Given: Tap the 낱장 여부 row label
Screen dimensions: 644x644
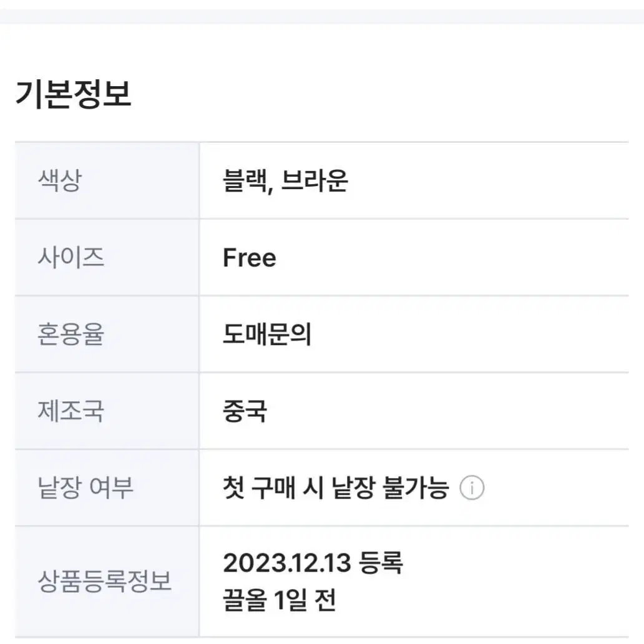Looking at the screenshot, I should 85,487.
